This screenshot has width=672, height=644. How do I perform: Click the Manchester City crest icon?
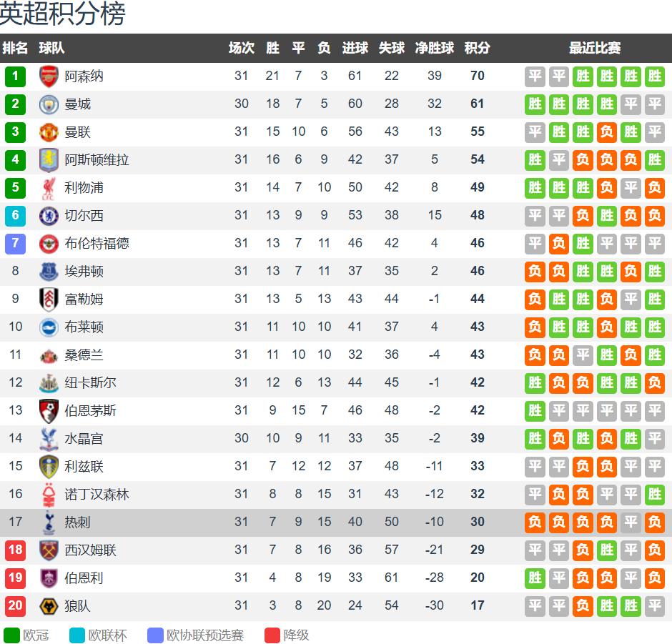pyautogui.click(x=49, y=104)
